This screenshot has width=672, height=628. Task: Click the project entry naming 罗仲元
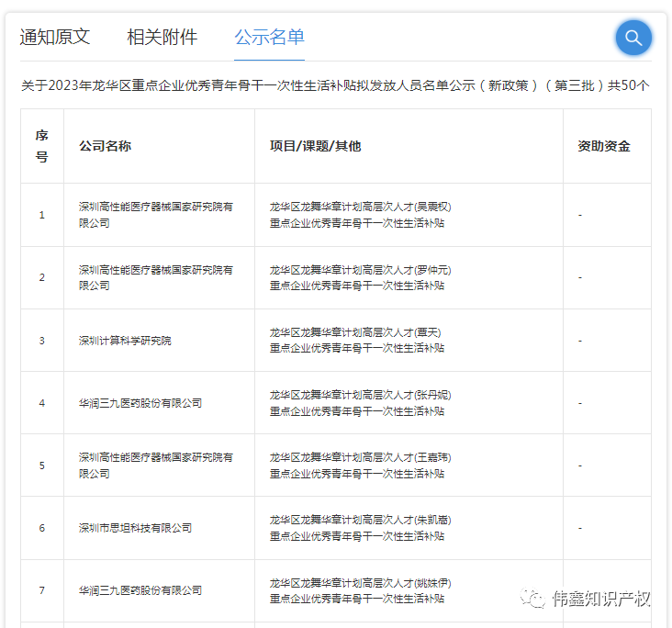click(361, 277)
